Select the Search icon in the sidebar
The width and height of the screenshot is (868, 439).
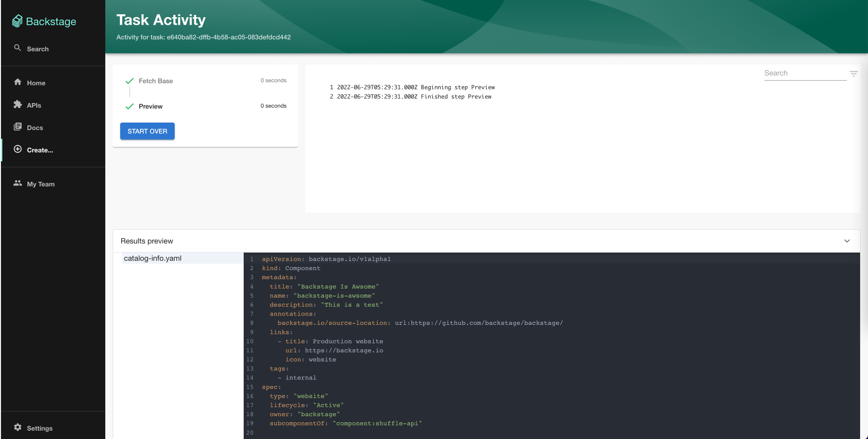pyautogui.click(x=17, y=48)
